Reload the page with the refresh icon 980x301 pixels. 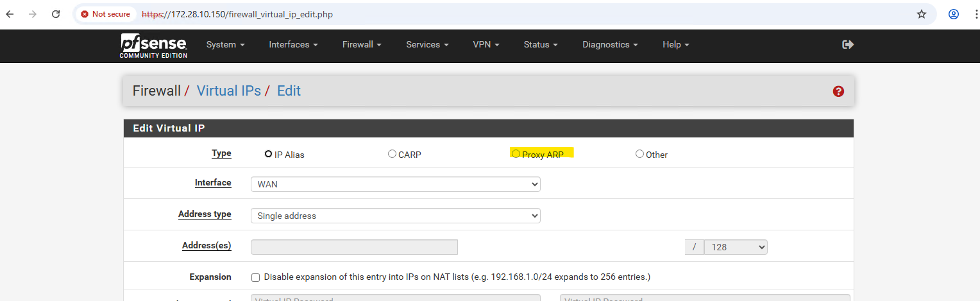pos(56,14)
